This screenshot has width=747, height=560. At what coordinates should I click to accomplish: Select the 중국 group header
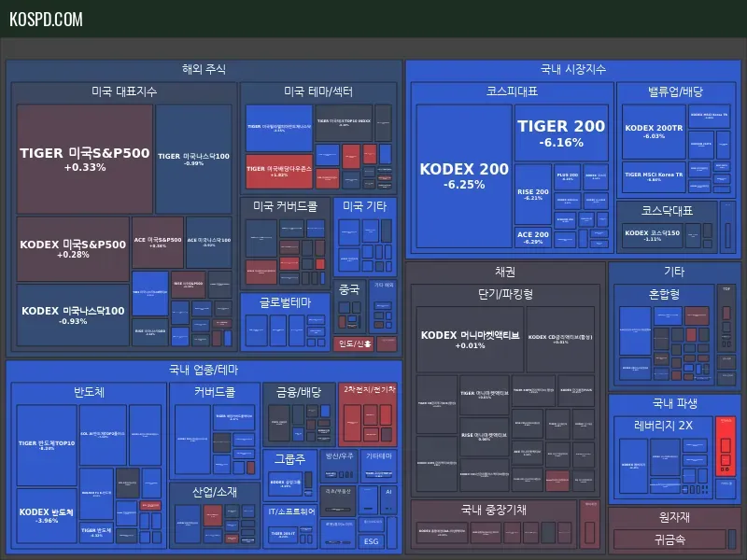(348, 289)
